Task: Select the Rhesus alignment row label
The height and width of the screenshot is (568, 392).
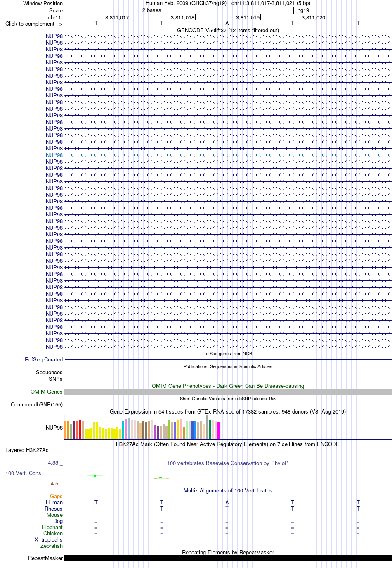Action: (x=54, y=509)
